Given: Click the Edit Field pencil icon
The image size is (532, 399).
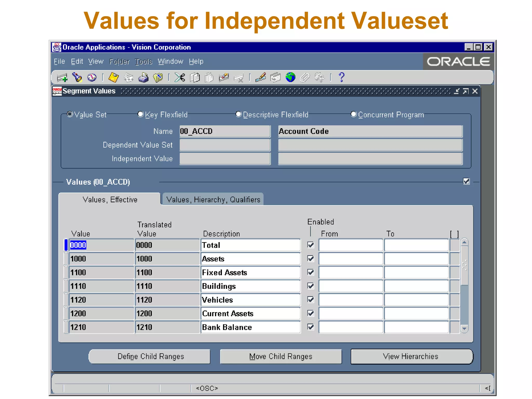Looking at the screenshot, I should (x=261, y=77).
